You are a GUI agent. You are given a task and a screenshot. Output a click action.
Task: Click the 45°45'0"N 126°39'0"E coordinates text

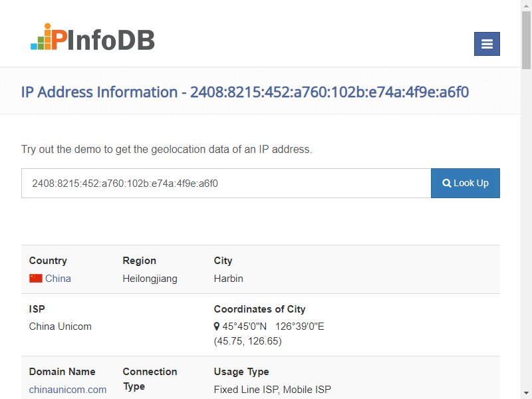click(x=273, y=327)
